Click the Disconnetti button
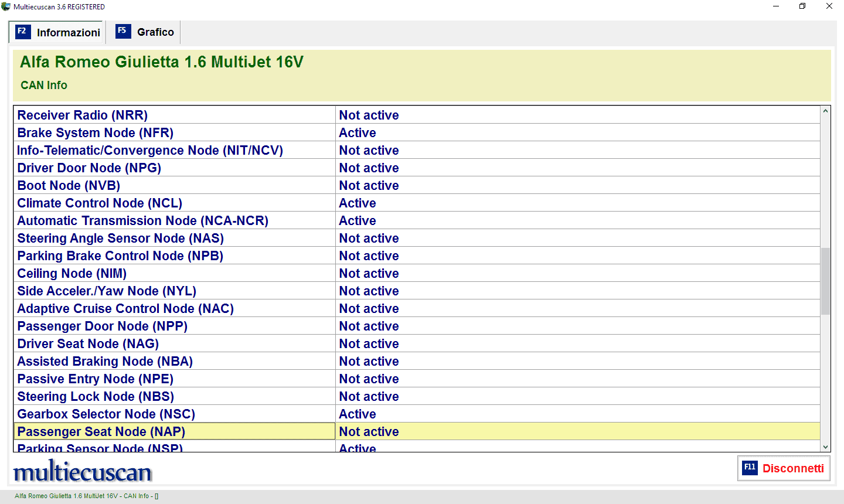The height and width of the screenshot is (504, 844). [784, 468]
